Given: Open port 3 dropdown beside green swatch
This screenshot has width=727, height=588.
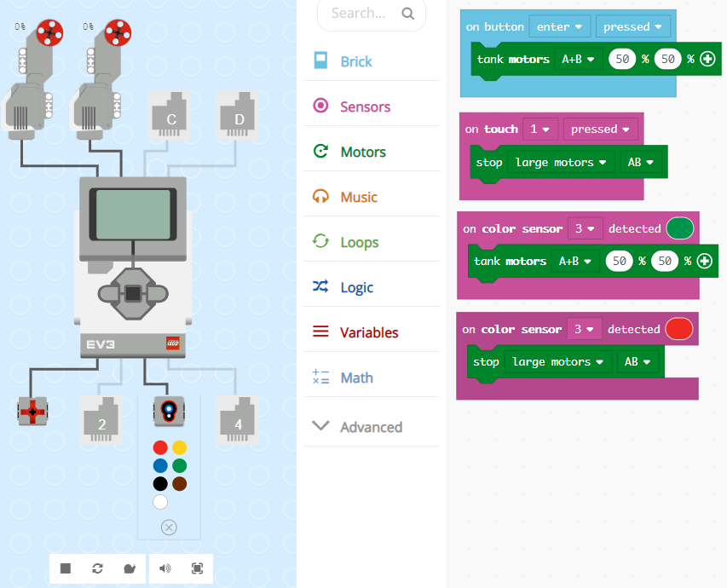Looking at the screenshot, I should [586, 228].
